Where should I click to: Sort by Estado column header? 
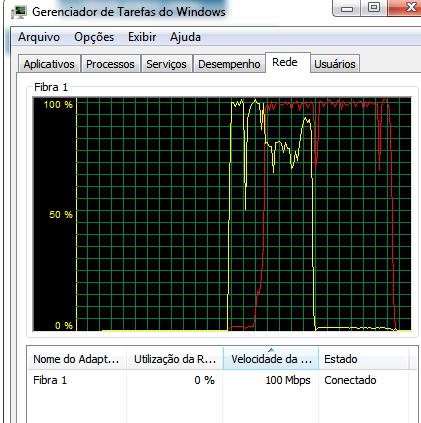(363, 359)
